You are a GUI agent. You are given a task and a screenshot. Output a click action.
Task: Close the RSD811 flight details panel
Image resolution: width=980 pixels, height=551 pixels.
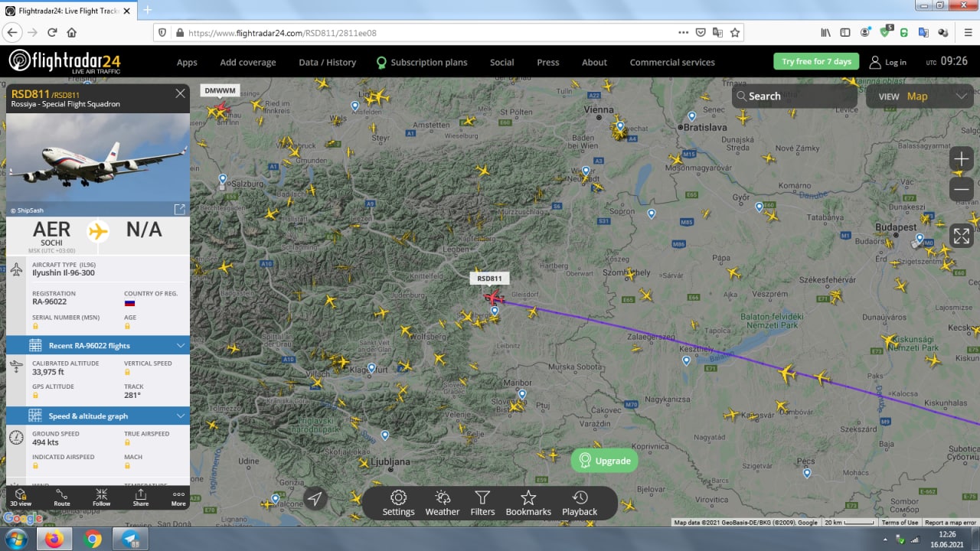pos(180,93)
